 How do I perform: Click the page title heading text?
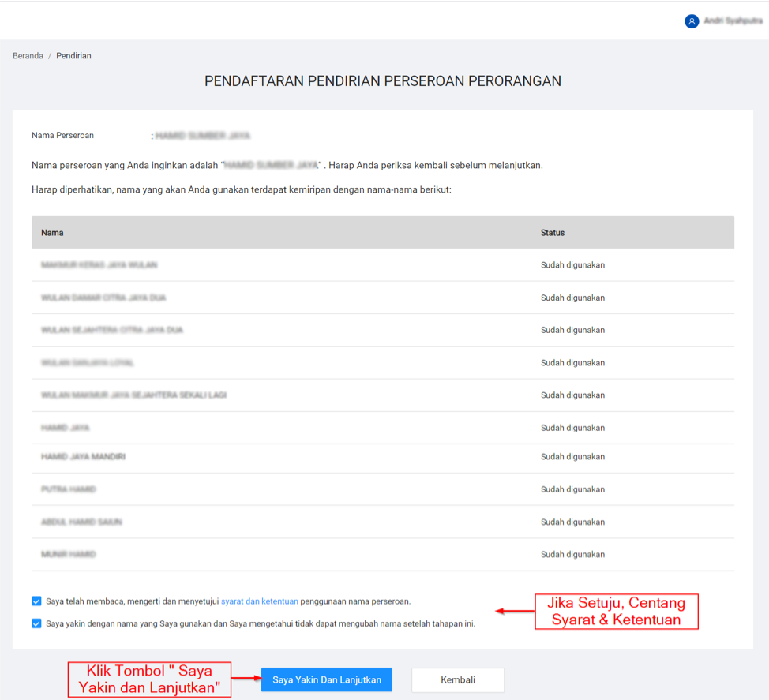tap(383, 81)
